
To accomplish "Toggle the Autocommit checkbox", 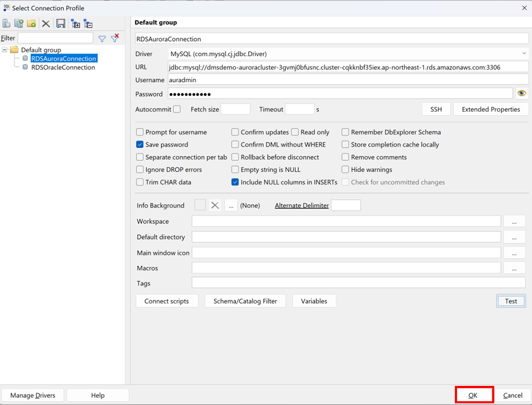I will click(x=177, y=109).
